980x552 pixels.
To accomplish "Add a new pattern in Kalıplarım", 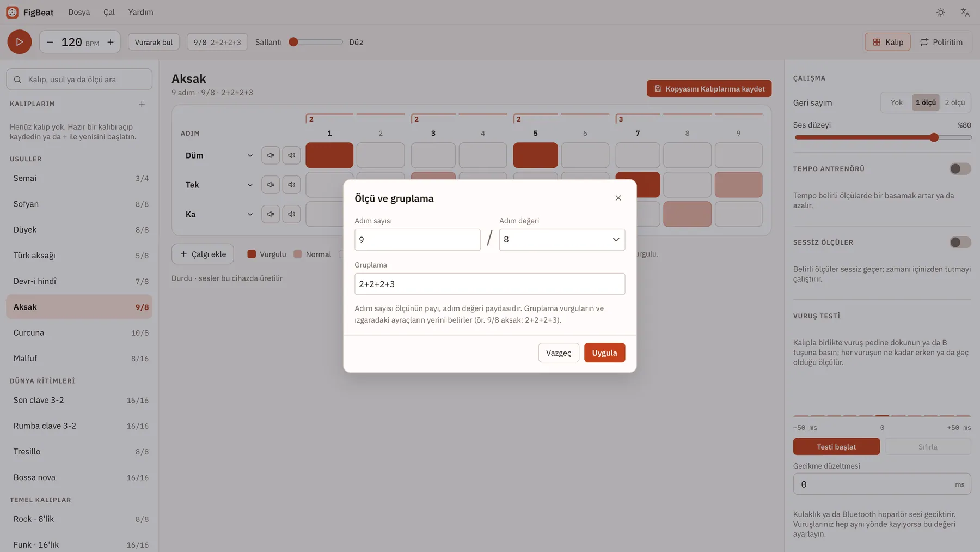I will (x=142, y=104).
